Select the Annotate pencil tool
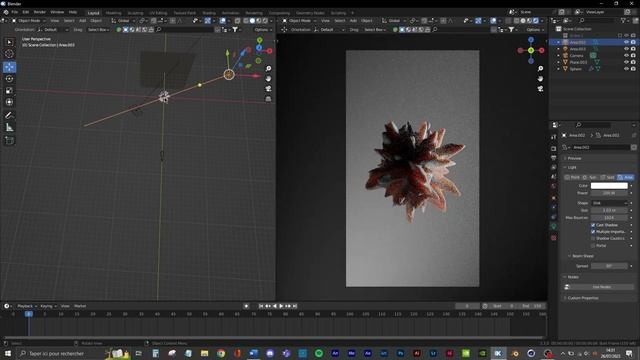Viewport: 640px width, 360px height. [9, 116]
